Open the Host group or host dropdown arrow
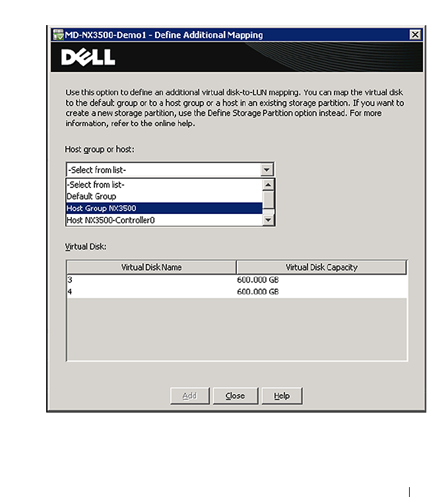Image resolution: width=448 pixels, height=497 pixels. coord(267,170)
